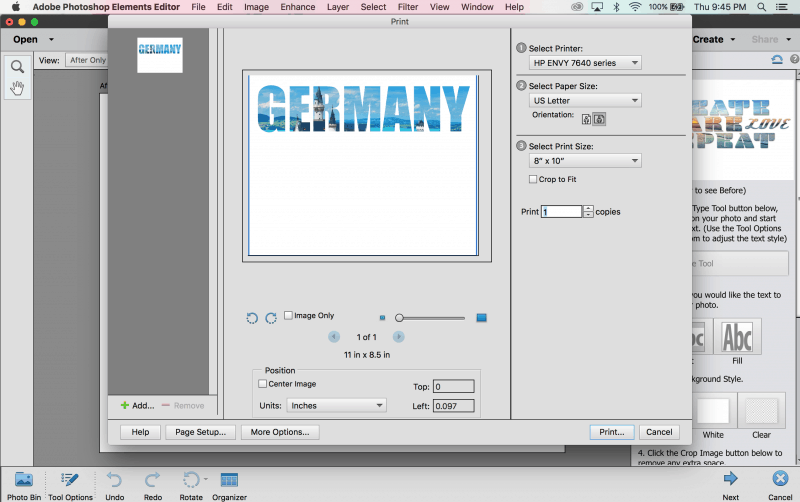Rotate image counter-clockwise in print preview
Image resolution: width=800 pixels, height=502 pixels.
pyautogui.click(x=252, y=318)
